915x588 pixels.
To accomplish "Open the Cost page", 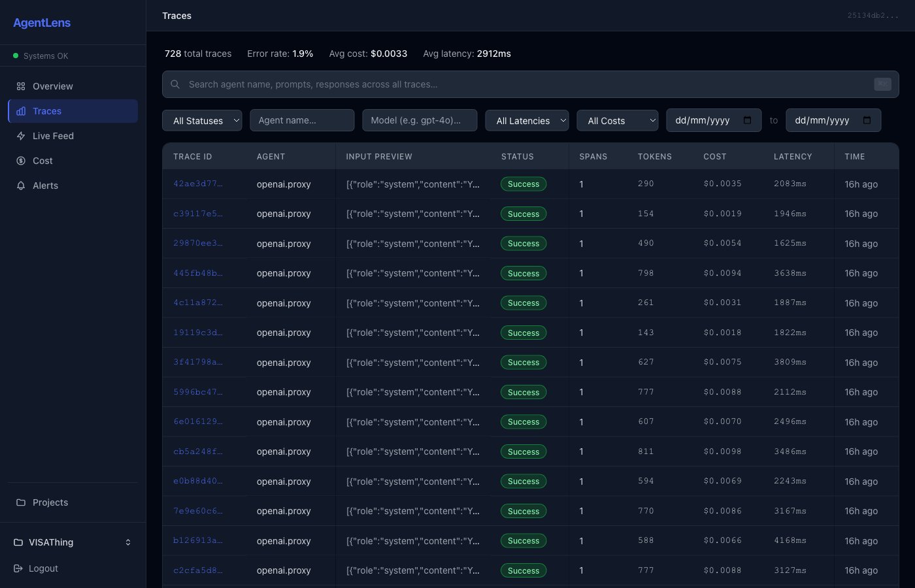I will 73,161.
